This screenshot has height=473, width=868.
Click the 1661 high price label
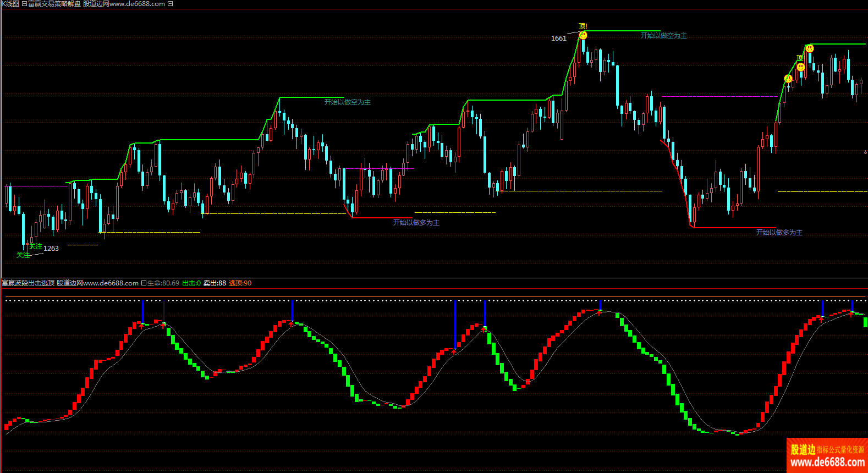click(x=558, y=38)
